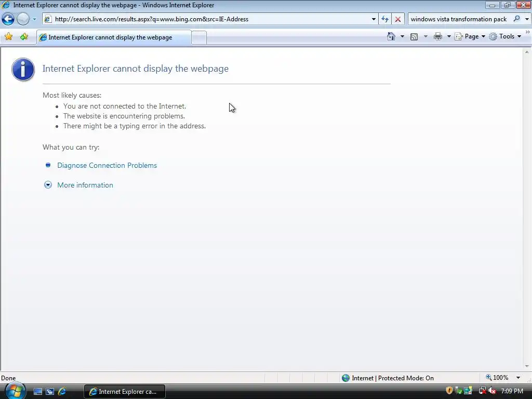Show more toolbar commands chevron
The height and width of the screenshot is (399, 532).
tap(528, 32)
